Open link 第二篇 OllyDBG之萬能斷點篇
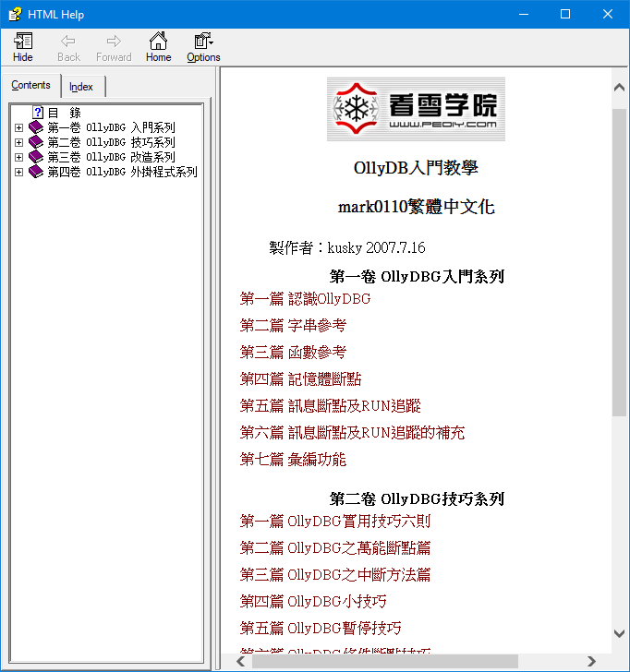The image size is (630, 672). 335,548
